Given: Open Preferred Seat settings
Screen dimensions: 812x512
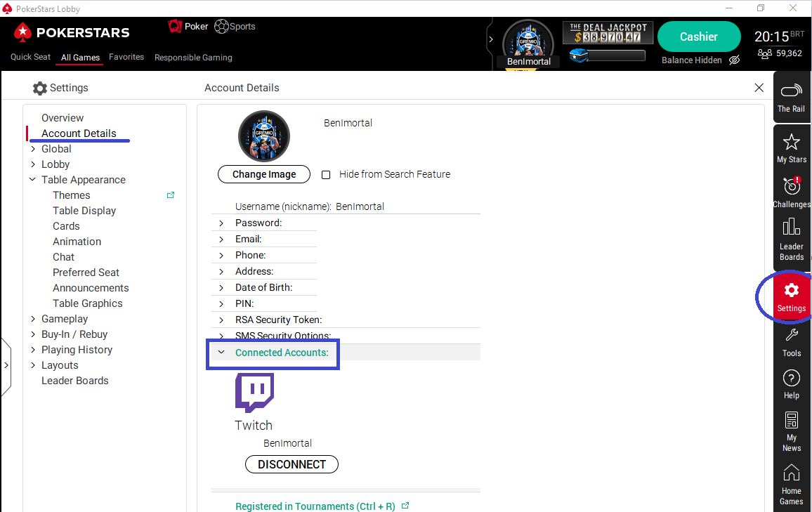Looking at the screenshot, I should click(86, 273).
